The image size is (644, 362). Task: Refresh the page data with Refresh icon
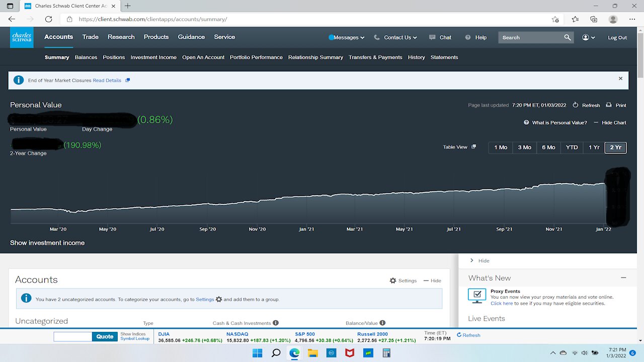click(575, 105)
